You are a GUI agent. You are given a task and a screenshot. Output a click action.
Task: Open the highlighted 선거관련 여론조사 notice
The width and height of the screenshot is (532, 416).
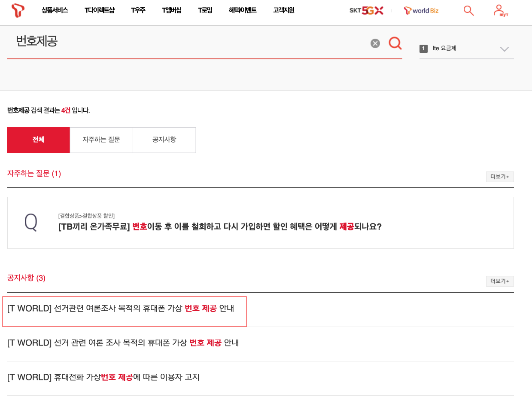124,308
